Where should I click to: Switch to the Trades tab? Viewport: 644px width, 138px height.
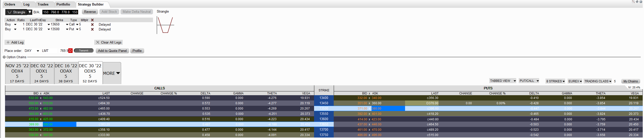43,4
